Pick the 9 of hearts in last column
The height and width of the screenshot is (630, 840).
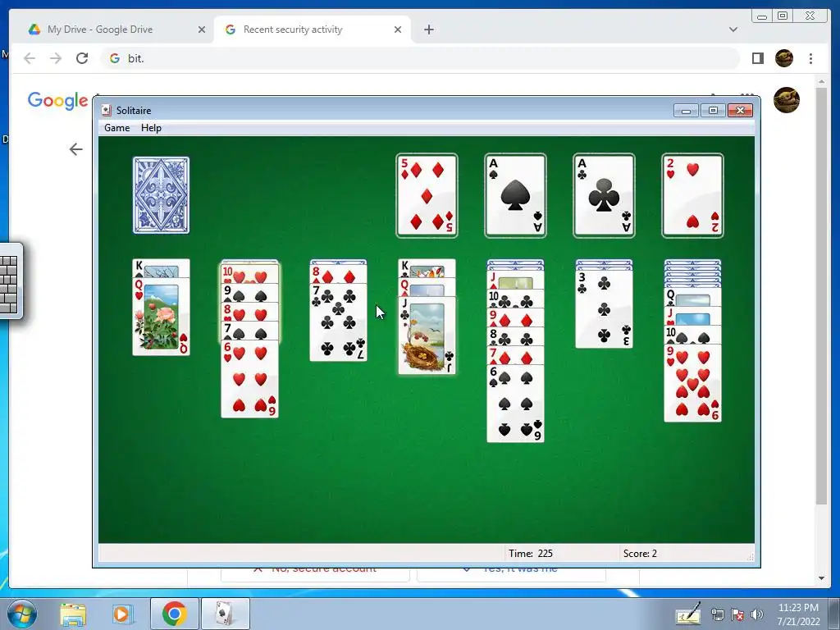[x=692, y=383]
